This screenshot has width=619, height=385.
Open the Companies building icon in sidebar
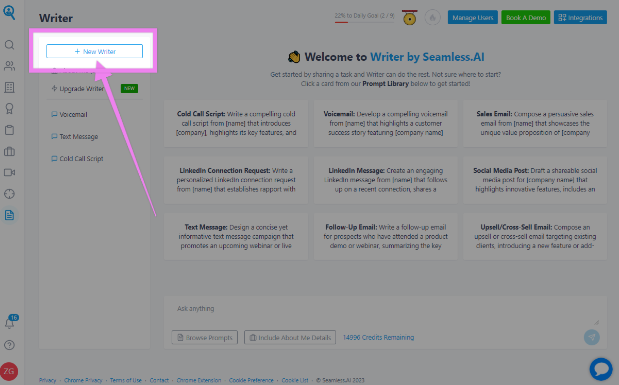point(9,87)
